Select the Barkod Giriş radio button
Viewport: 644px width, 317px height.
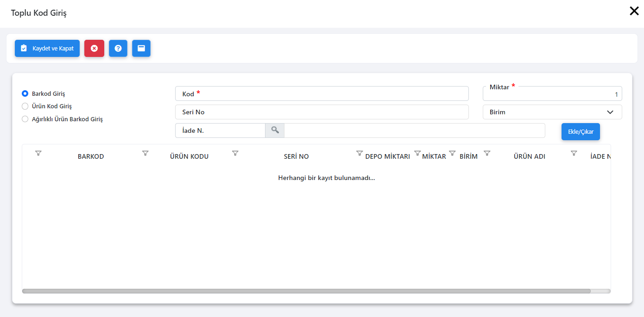(x=25, y=93)
